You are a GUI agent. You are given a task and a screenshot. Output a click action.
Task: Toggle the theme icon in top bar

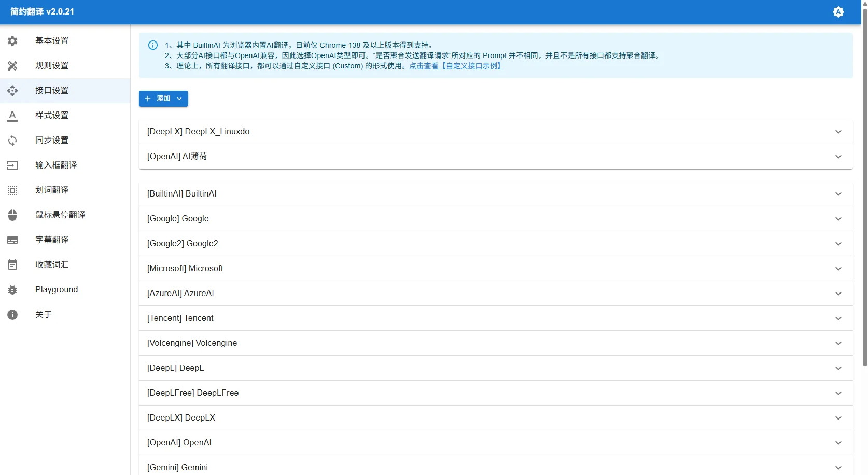838,12
